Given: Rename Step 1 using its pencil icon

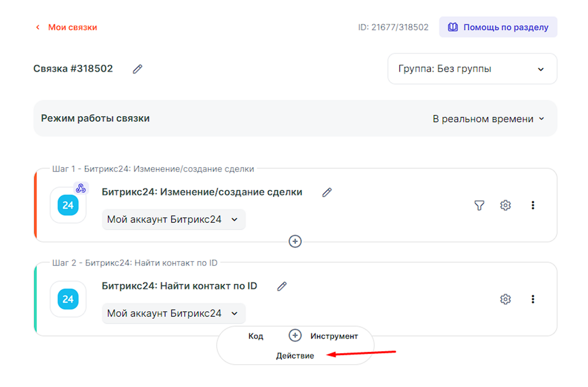Looking at the screenshot, I should click(x=327, y=192).
